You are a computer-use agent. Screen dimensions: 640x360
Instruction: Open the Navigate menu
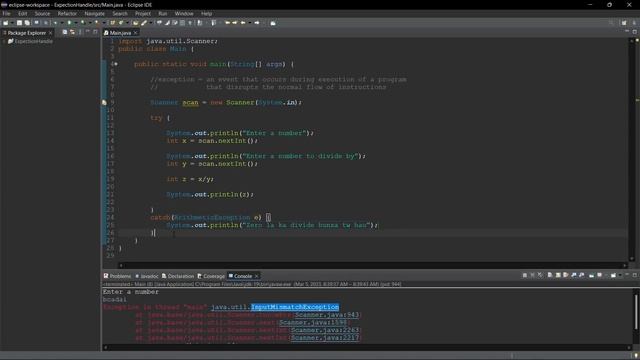coord(94,13)
